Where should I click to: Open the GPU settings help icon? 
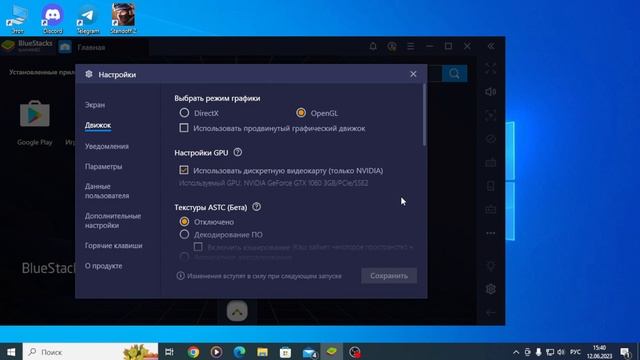[238, 152]
